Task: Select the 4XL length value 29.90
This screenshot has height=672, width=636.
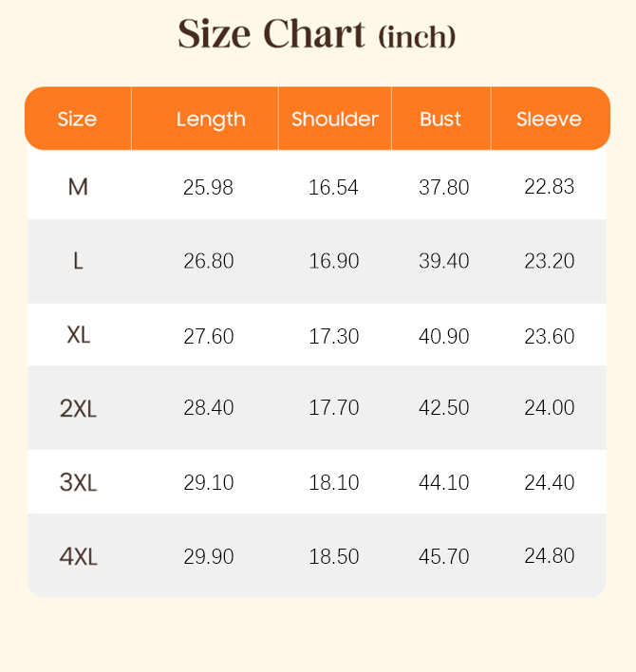Action: point(209,557)
